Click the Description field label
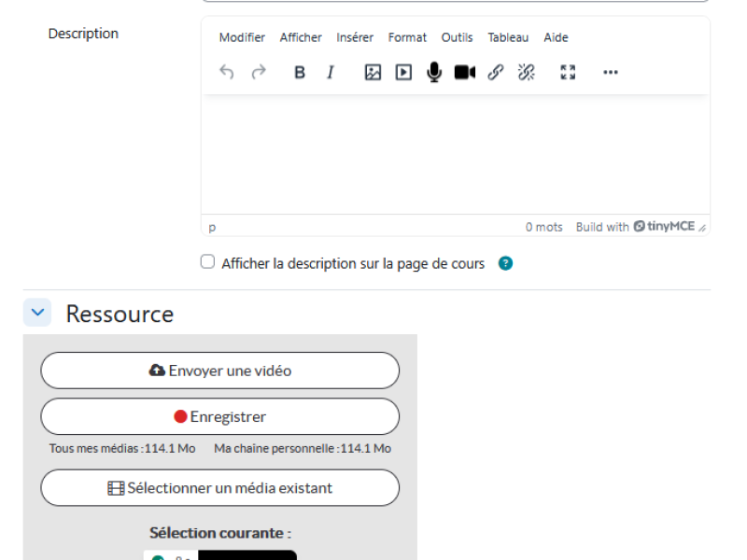Screen dimensions: 747x560 click(83, 34)
